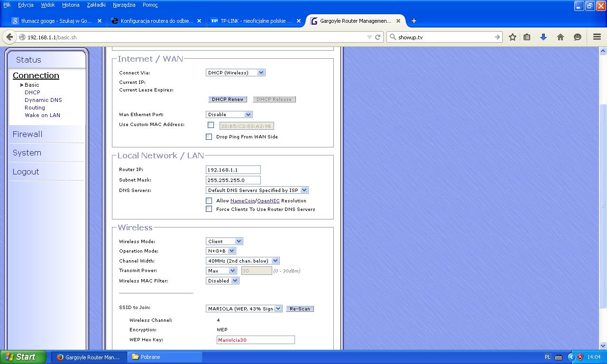Open the Historia menu
The image size is (607, 364).
pyautogui.click(x=71, y=5)
